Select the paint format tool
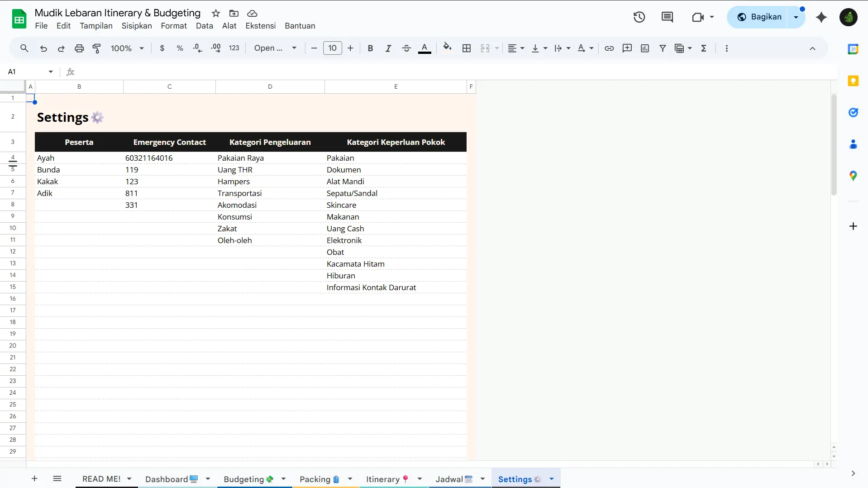The height and width of the screenshot is (488, 868). [x=96, y=48]
